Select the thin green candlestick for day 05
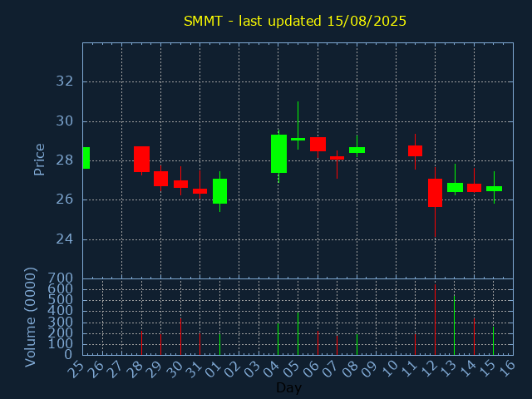Image resolution: width=532 pixels, height=399 pixels. (298, 139)
